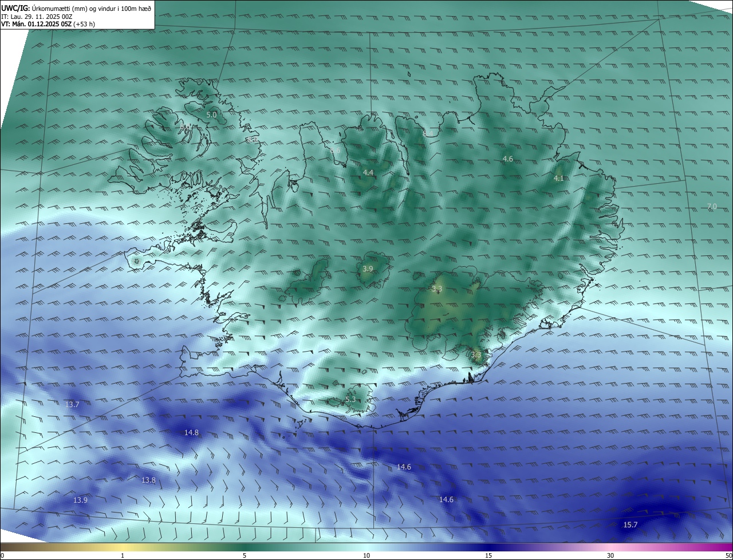Click the 50 tick on the color scale
733x560 pixels.
click(x=728, y=556)
